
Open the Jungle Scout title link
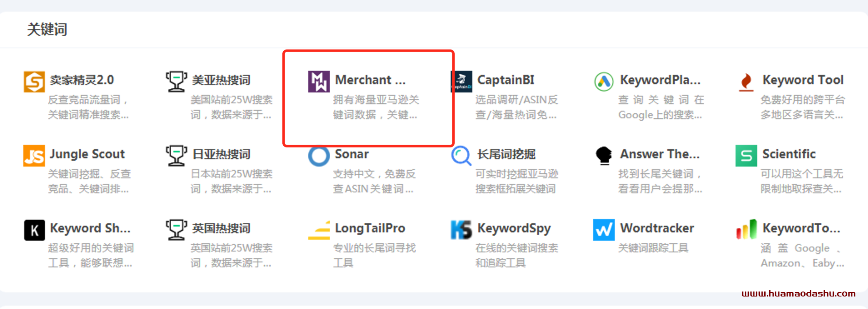[87, 154]
